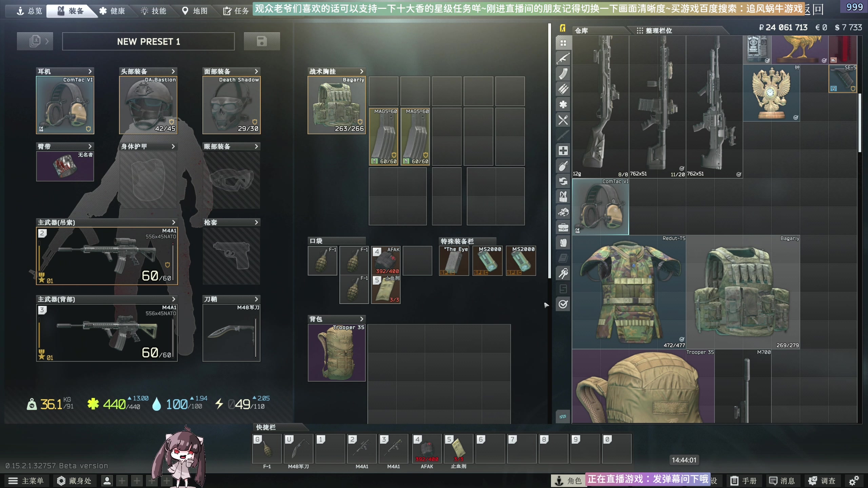Expand the 耳机 earpiece slot chevron
The image size is (868, 488).
[90, 72]
